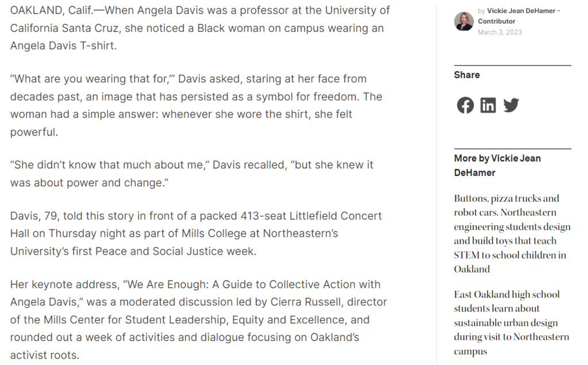This screenshot has height=365, width=588.
Task: Click the paragraph starting 'Davis, 79, told this story'
Action: 196,233
